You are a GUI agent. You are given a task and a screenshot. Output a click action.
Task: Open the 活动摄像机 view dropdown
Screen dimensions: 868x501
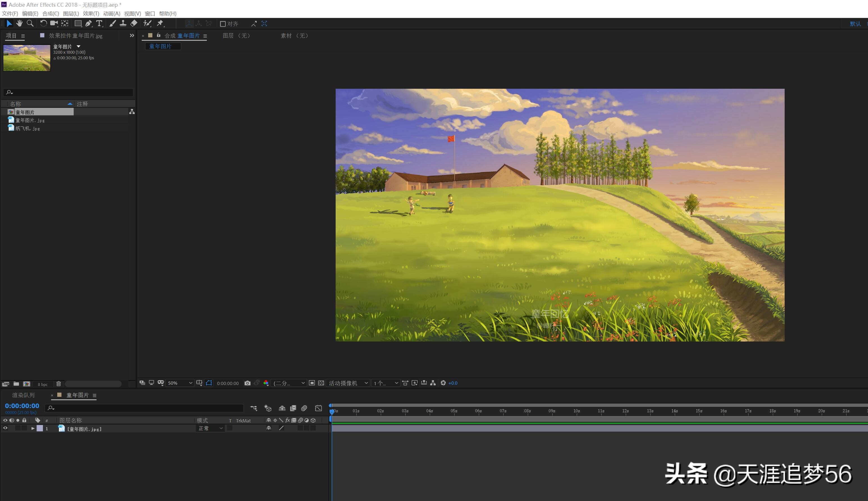point(348,383)
